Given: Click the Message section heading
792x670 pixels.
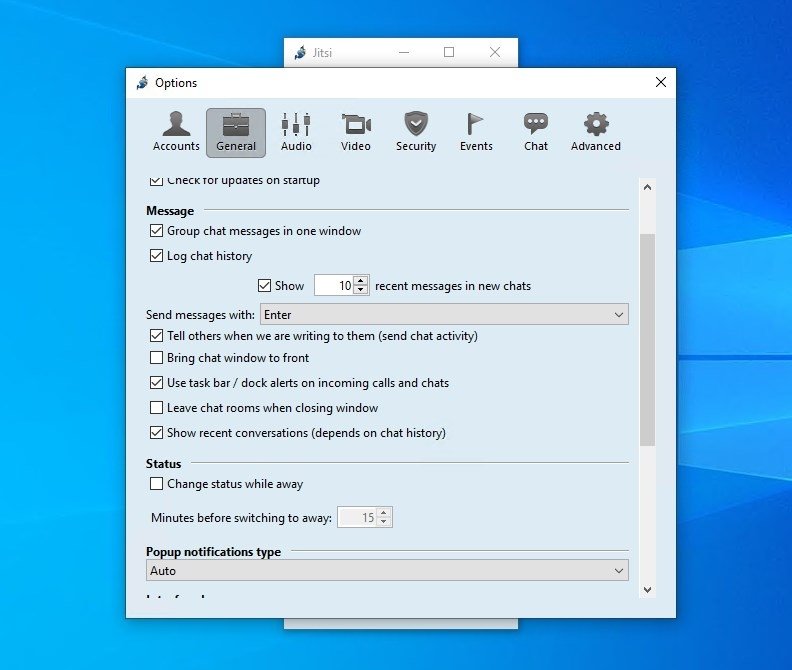Looking at the screenshot, I should coord(170,211).
